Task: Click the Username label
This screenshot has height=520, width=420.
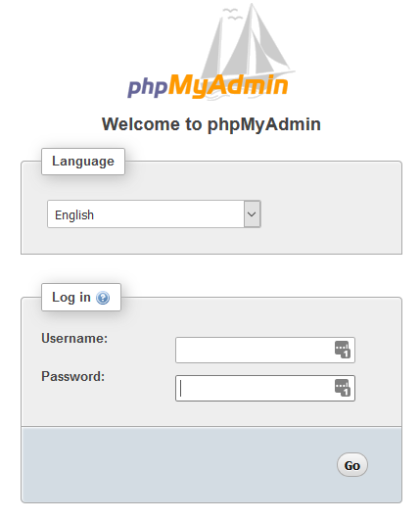Action: pyautogui.click(x=74, y=338)
